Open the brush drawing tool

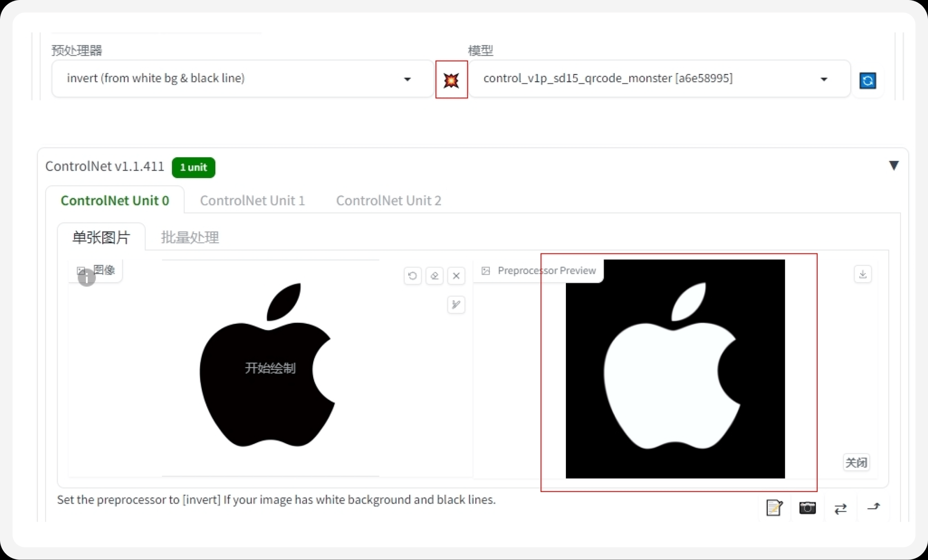(x=456, y=305)
